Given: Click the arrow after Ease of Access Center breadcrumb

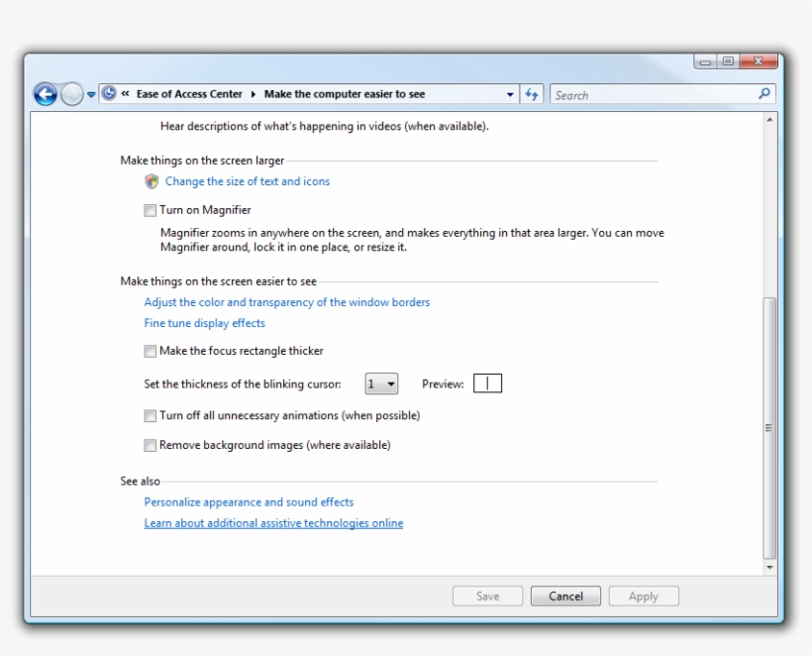Looking at the screenshot, I should [254, 95].
